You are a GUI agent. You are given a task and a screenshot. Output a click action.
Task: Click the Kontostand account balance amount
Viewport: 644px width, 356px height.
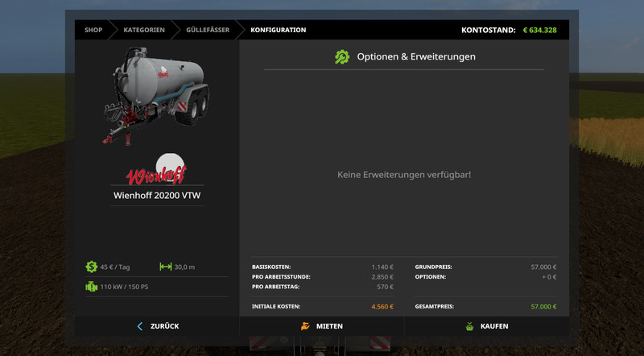click(539, 30)
